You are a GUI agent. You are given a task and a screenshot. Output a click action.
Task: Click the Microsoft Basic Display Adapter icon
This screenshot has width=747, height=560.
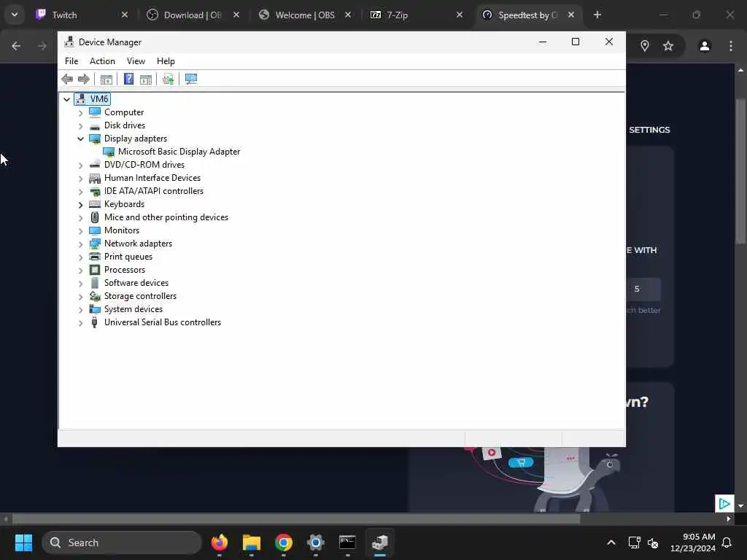click(109, 152)
